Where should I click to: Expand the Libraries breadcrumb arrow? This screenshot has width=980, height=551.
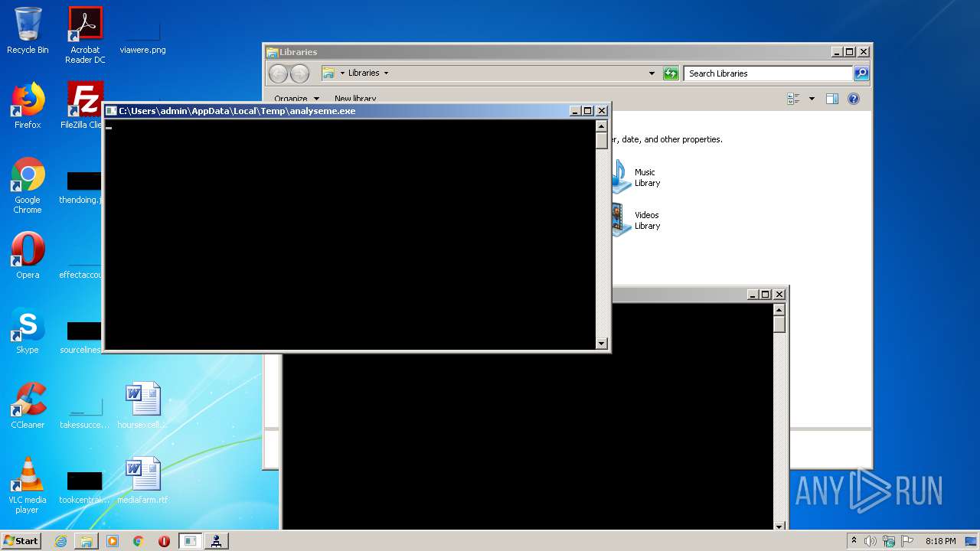coord(386,73)
